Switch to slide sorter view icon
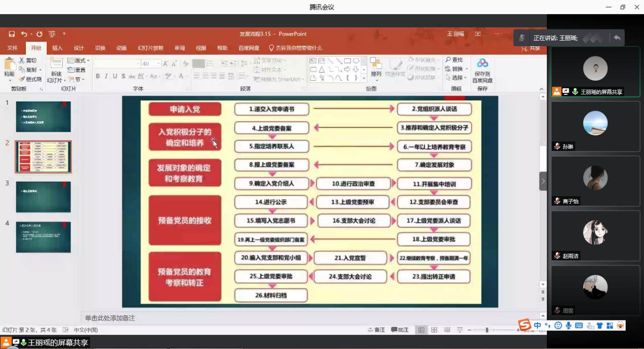 click(x=434, y=330)
